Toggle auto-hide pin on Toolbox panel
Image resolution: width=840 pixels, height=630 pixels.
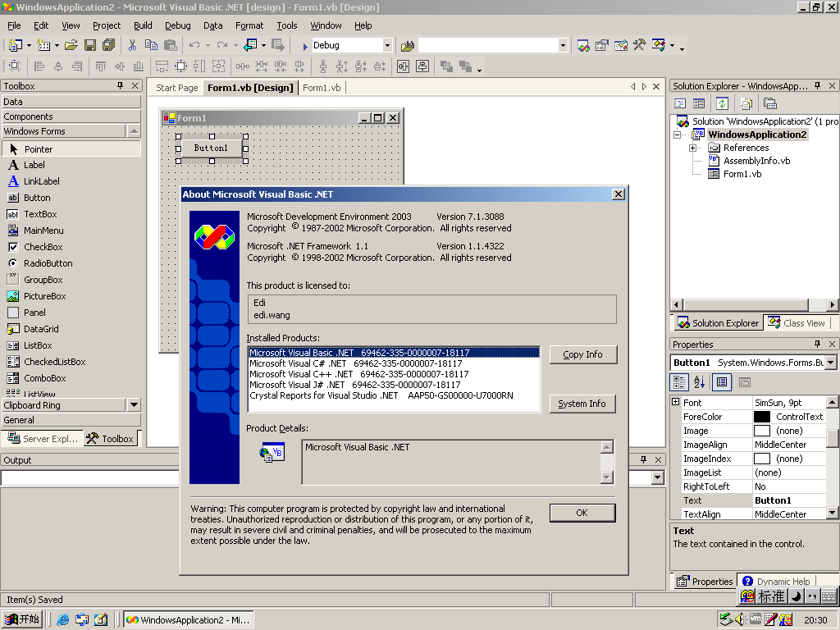point(120,85)
